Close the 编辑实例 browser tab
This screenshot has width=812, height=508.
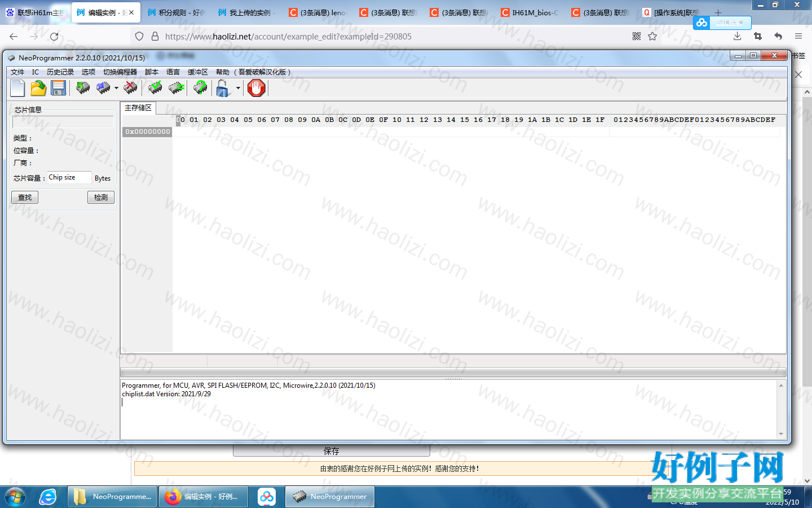tap(131, 12)
